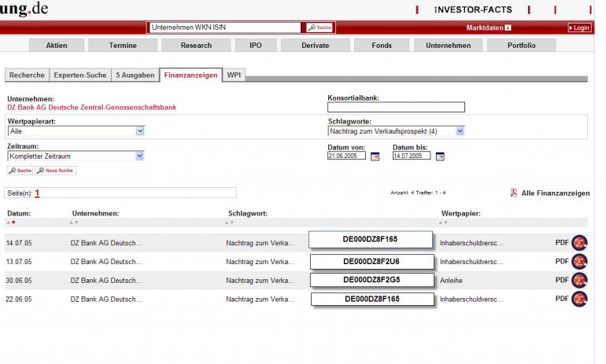Screen dimensions: 606x364
Task: Click the Konsortialbank input field
Action: 396,107
